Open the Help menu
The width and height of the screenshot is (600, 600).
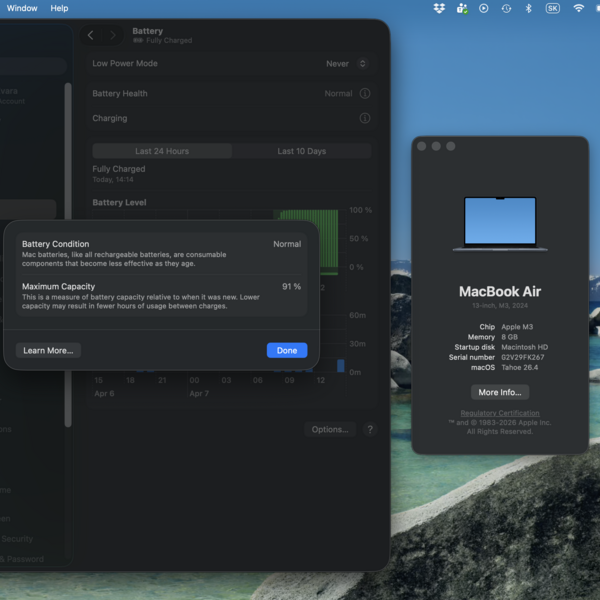[59, 8]
